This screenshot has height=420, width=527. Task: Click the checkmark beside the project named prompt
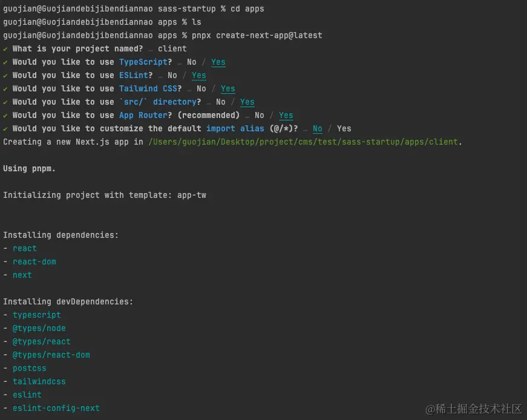coord(5,49)
